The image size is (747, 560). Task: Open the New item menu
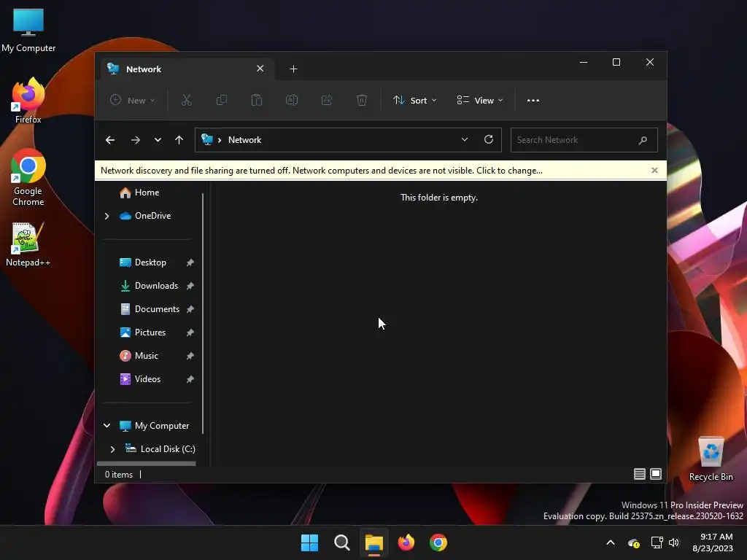132,101
